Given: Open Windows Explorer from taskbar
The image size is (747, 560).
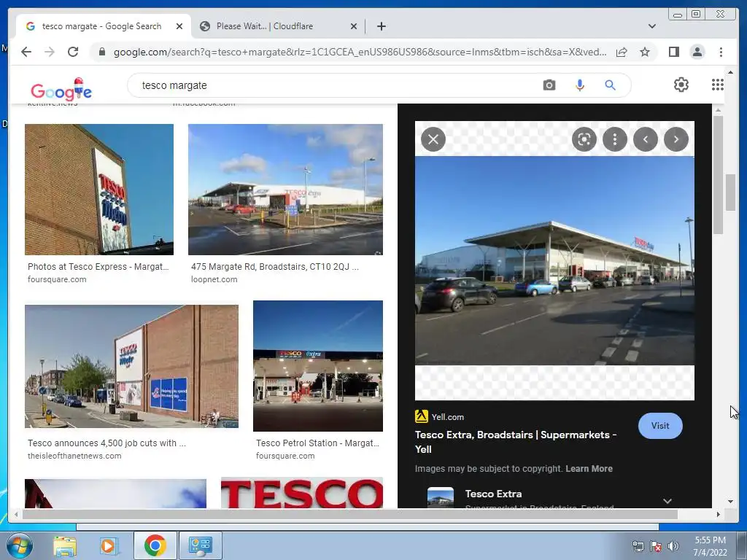Looking at the screenshot, I should [65, 546].
